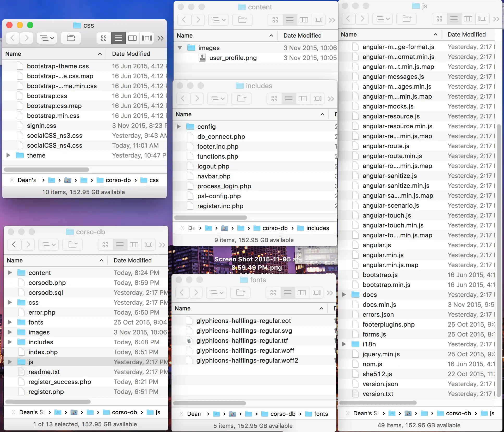
Task: Select process_login.php in includes window
Action: click(224, 186)
